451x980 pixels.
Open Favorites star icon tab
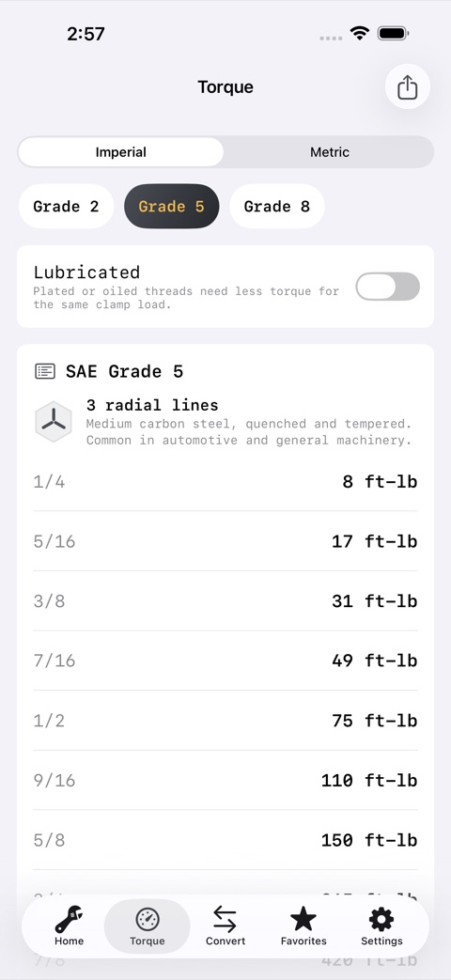tap(303, 926)
